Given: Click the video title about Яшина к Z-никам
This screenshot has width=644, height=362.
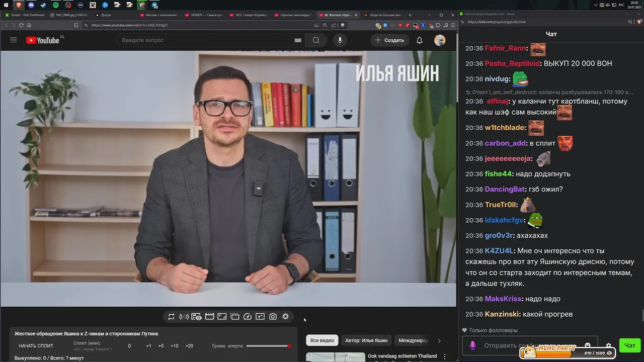Looking at the screenshot, I should pyautogui.click(x=86, y=334).
